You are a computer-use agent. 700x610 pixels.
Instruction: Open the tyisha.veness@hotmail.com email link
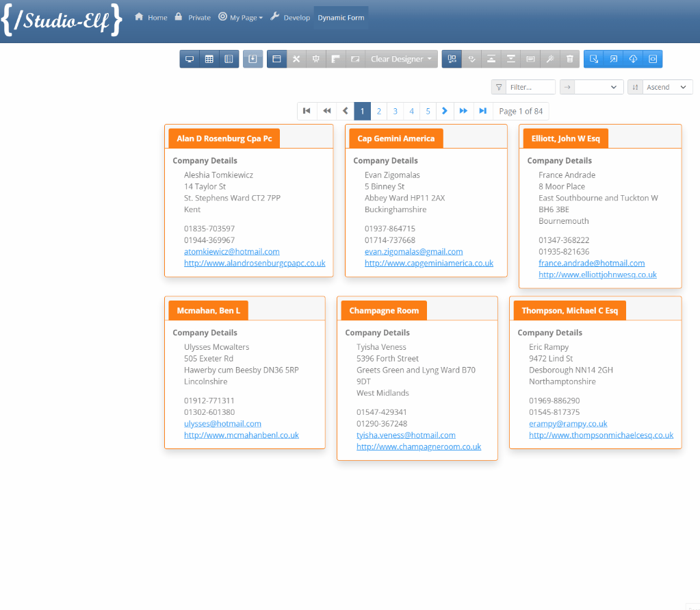click(x=406, y=435)
